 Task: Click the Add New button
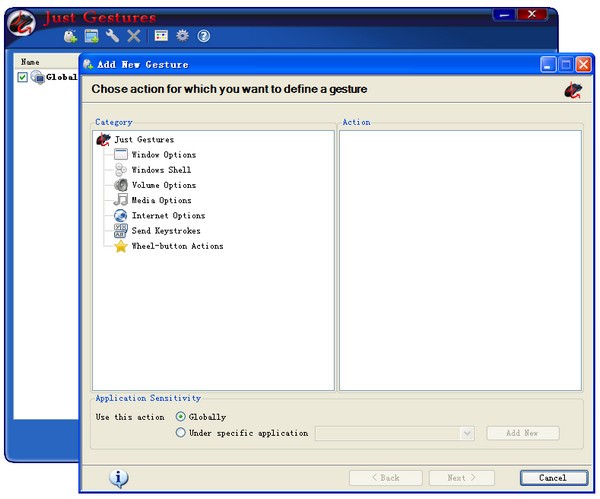pos(522,433)
